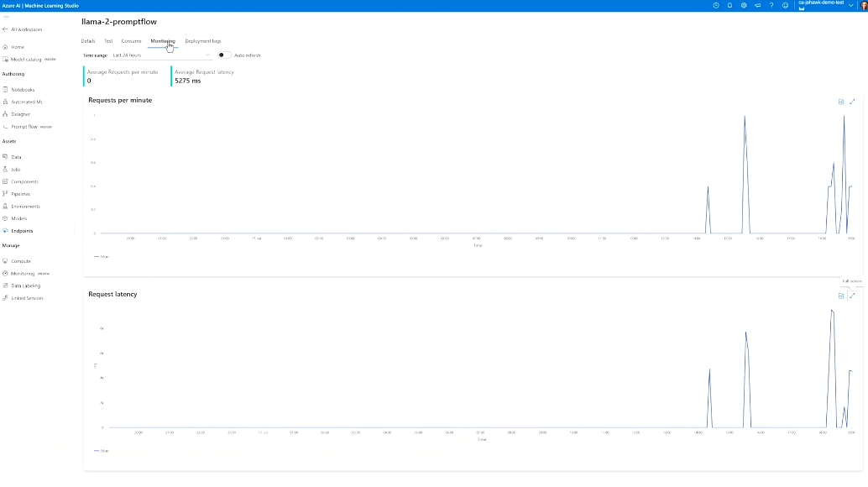The height and width of the screenshot is (487, 868).
Task: Select the Monitoring tab
Action: click(163, 41)
